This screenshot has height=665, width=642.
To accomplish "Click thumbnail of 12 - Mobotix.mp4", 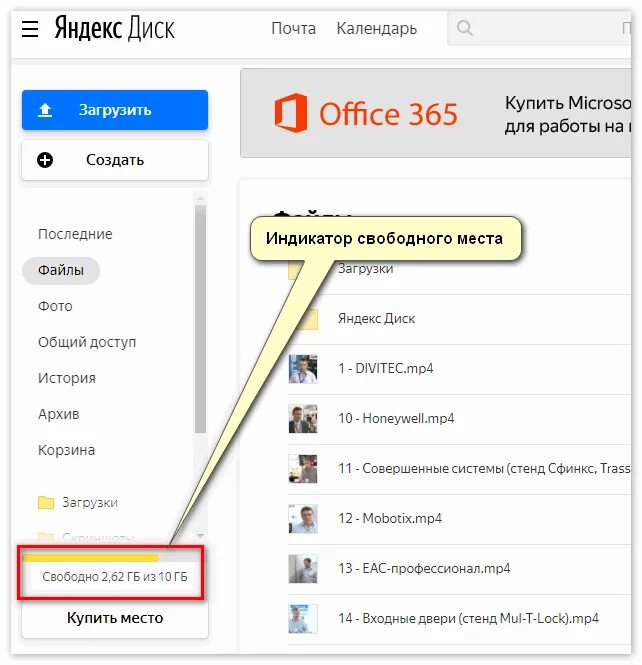I will coord(303,519).
